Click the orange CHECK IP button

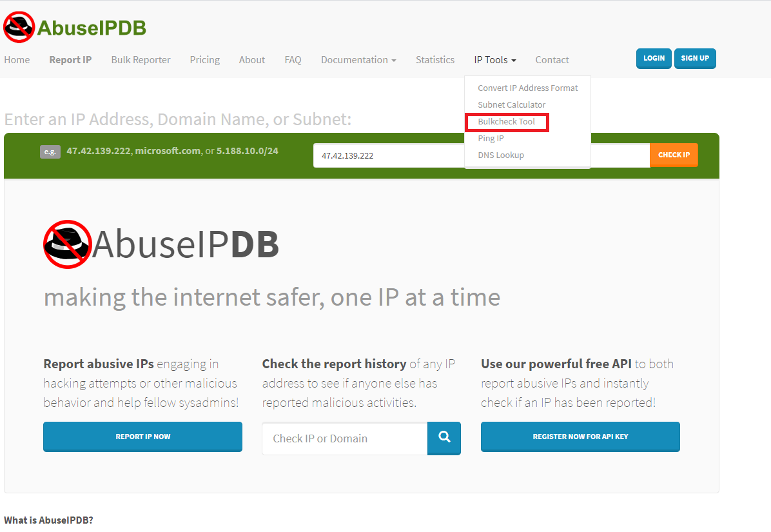coord(674,155)
